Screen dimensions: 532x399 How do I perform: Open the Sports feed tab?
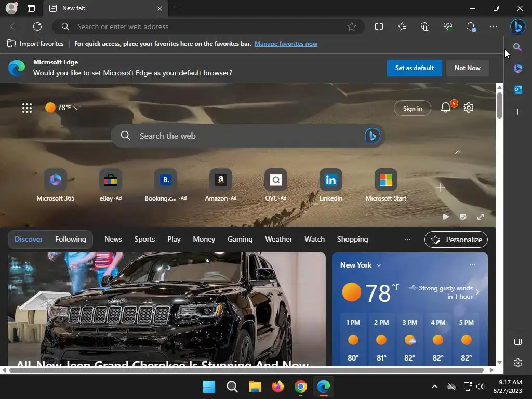[x=144, y=239]
